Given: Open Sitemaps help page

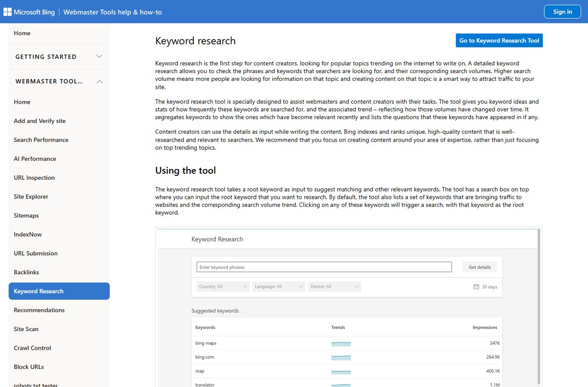Looking at the screenshot, I should point(26,216).
